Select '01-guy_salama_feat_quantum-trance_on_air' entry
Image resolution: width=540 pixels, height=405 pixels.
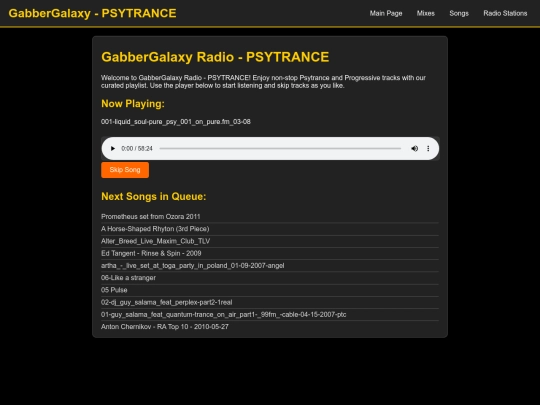tap(270, 314)
